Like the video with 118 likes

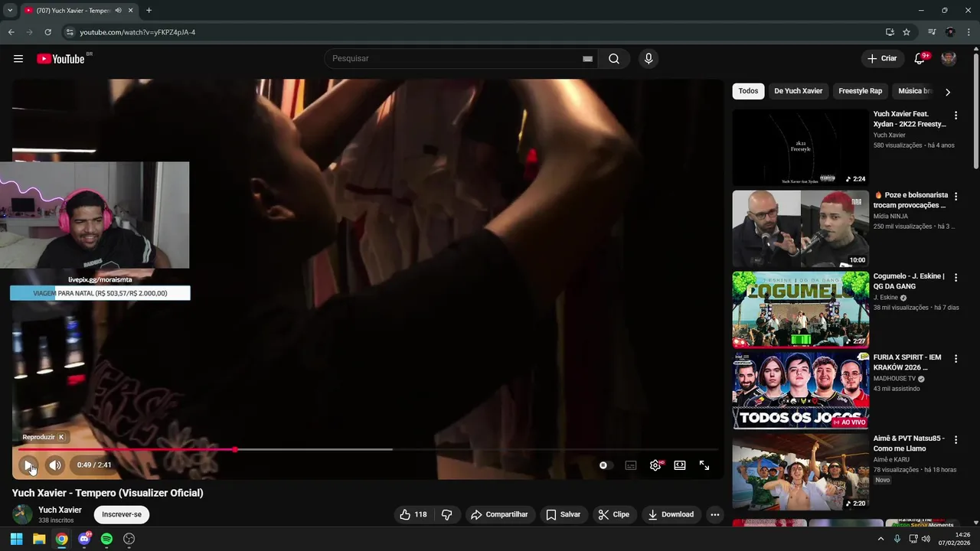(413, 514)
